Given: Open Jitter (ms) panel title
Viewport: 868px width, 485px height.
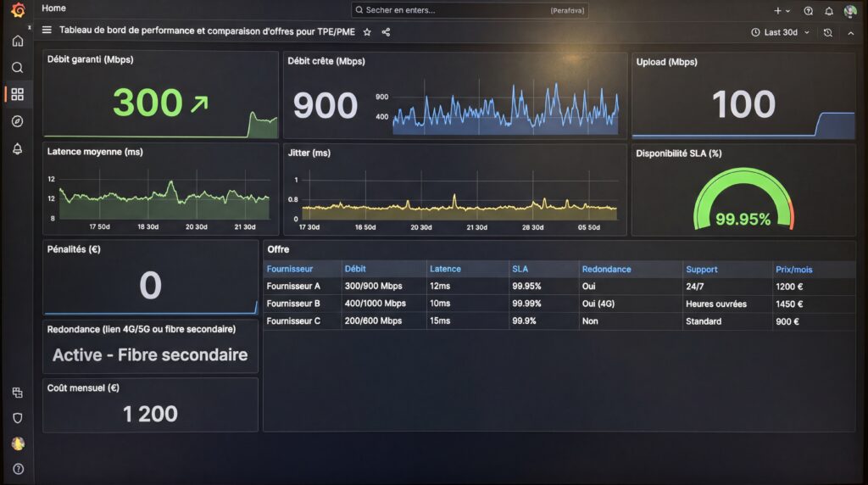Looking at the screenshot, I should click(x=309, y=153).
